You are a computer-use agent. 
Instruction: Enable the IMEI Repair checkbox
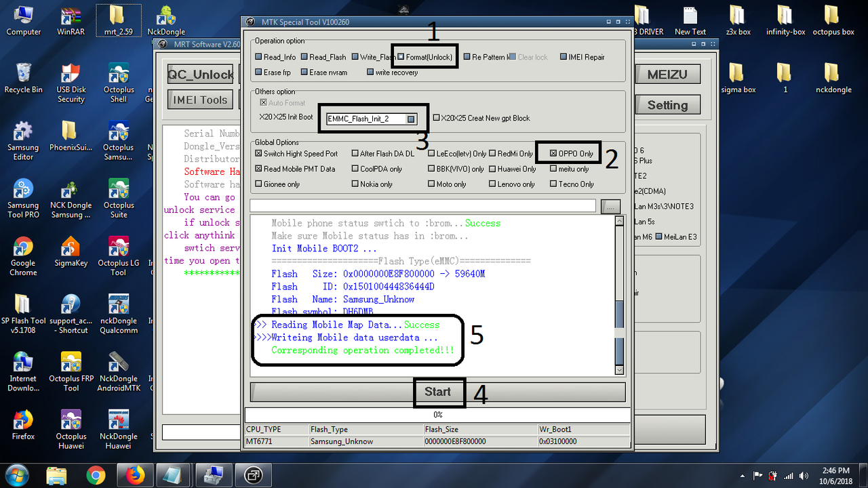(x=564, y=58)
